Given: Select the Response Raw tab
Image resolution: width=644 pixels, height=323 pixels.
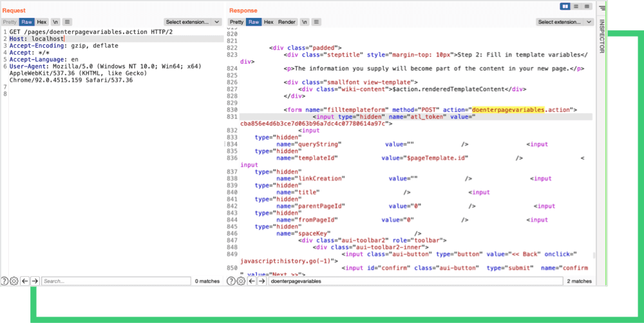Looking at the screenshot, I should (x=254, y=22).
